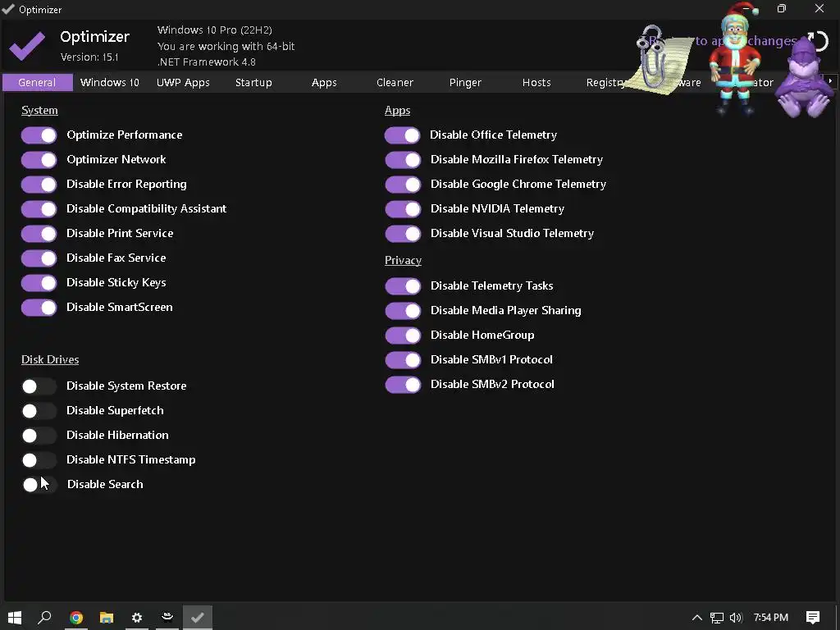Switch to the Windows 10 tab
Viewport: 840px width, 630px height.
click(x=110, y=83)
